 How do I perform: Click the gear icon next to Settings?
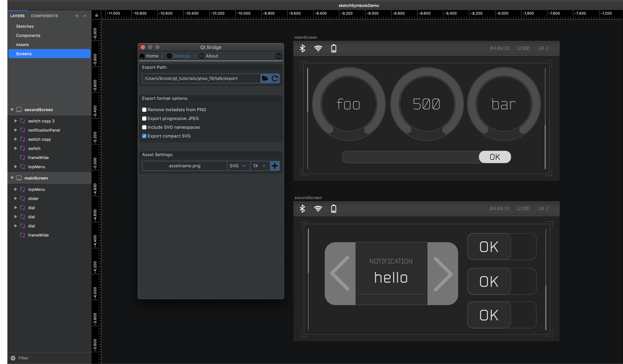click(169, 56)
